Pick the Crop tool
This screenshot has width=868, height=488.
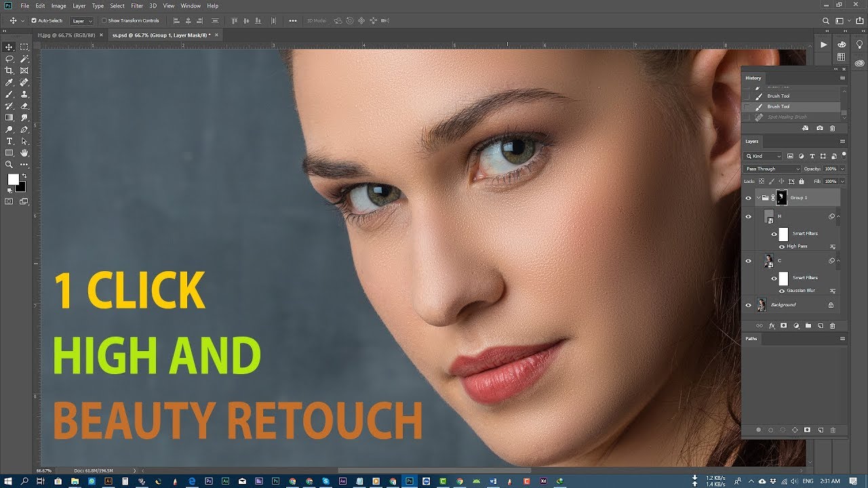click(x=9, y=70)
